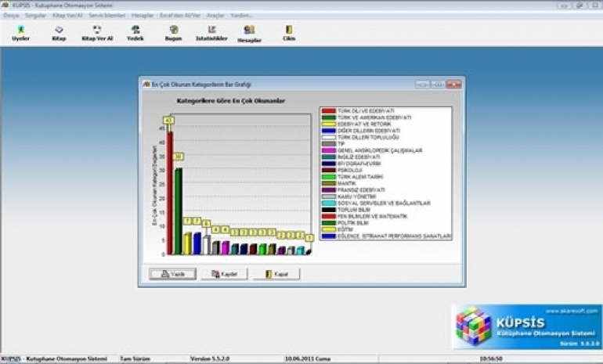
Task: Click the KÜPSİS logo banner
Action: click(526, 326)
